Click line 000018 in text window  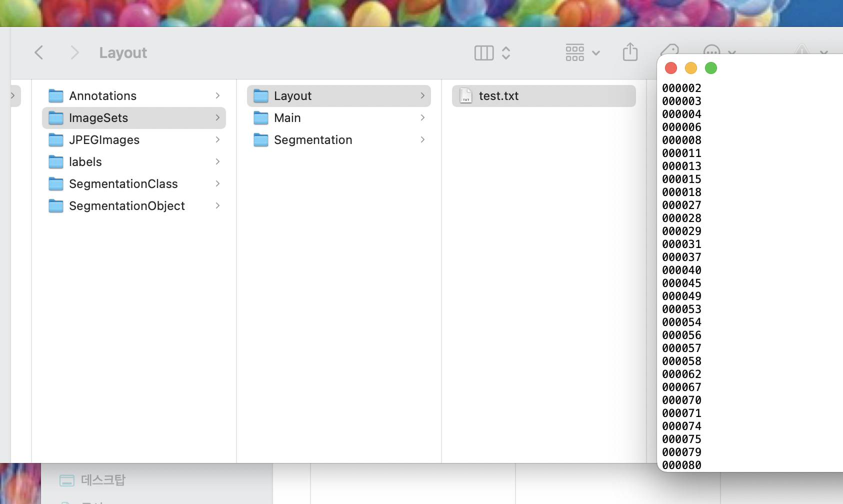(x=681, y=192)
